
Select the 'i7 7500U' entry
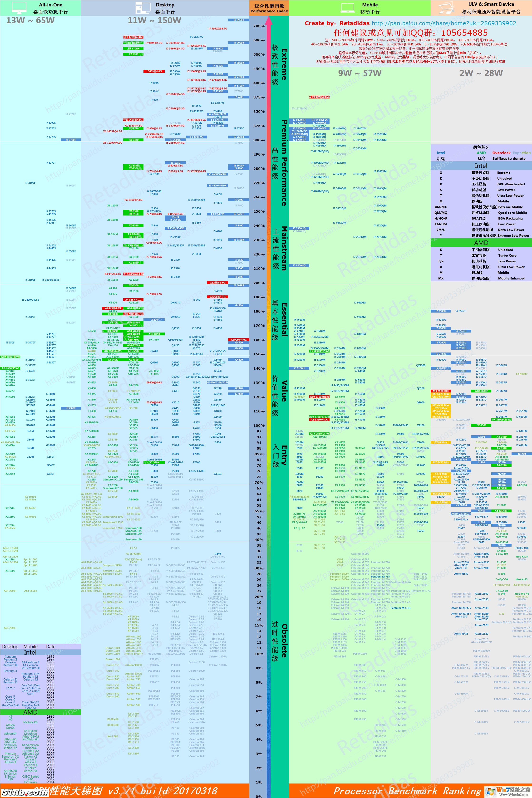tap(441, 311)
